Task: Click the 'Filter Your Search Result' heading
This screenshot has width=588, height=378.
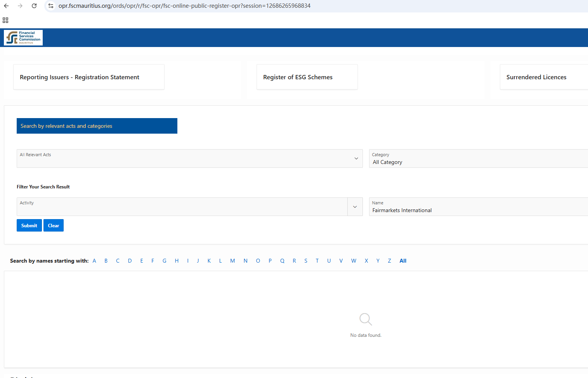Action: pos(43,187)
